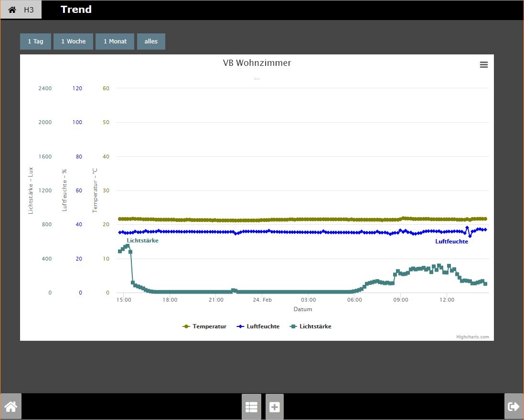Click the Datum x-axis title
Viewport: 524px width, 420px height.
(303, 309)
